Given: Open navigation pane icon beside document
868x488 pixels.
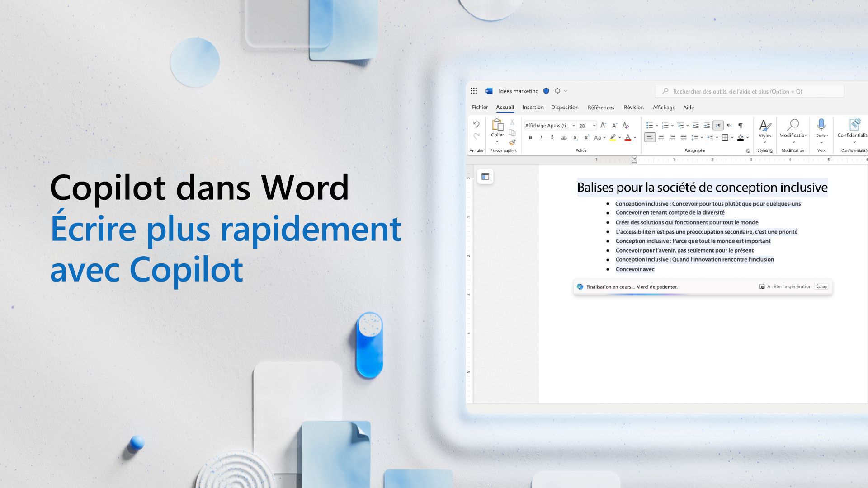Looking at the screenshot, I should (485, 177).
